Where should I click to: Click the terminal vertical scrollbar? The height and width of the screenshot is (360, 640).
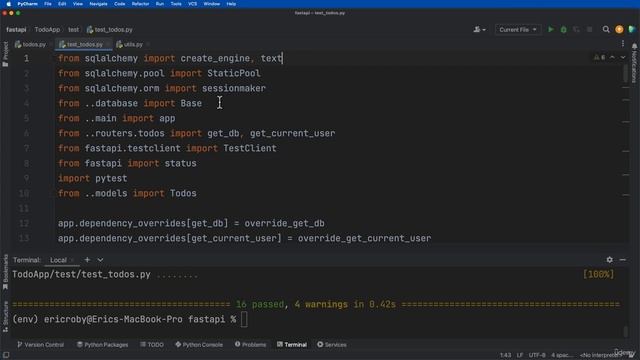[626, 331]
